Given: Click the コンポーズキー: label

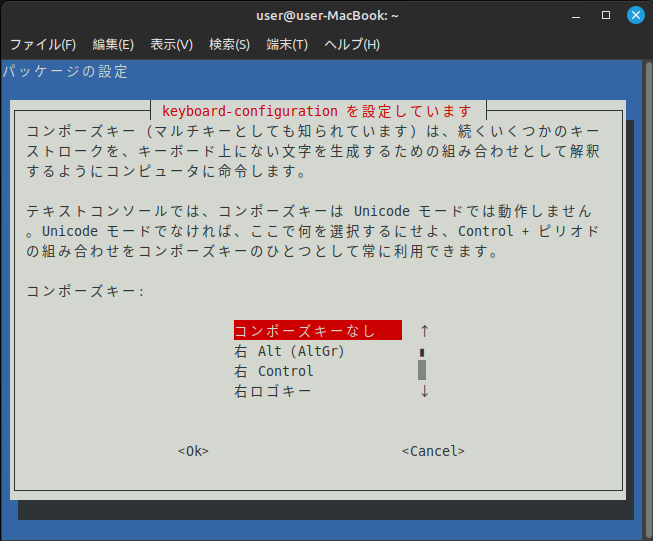Looking at the screenshot, I should click(x=85, y=291).
